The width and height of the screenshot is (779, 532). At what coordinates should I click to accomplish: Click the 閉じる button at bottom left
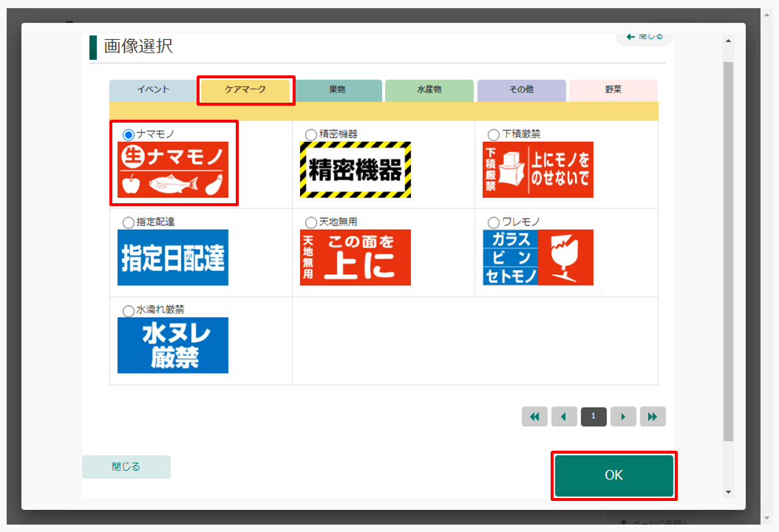[x=126, y=466]
